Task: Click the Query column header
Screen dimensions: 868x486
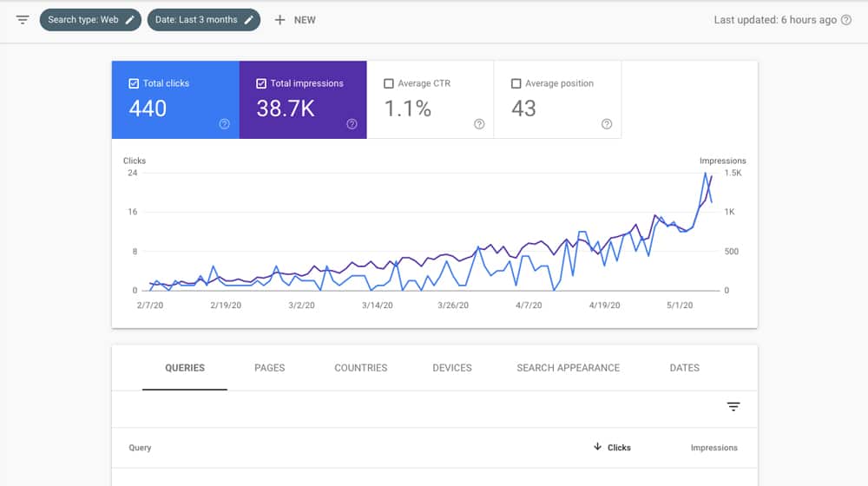Action: click(x=140, y=447)
